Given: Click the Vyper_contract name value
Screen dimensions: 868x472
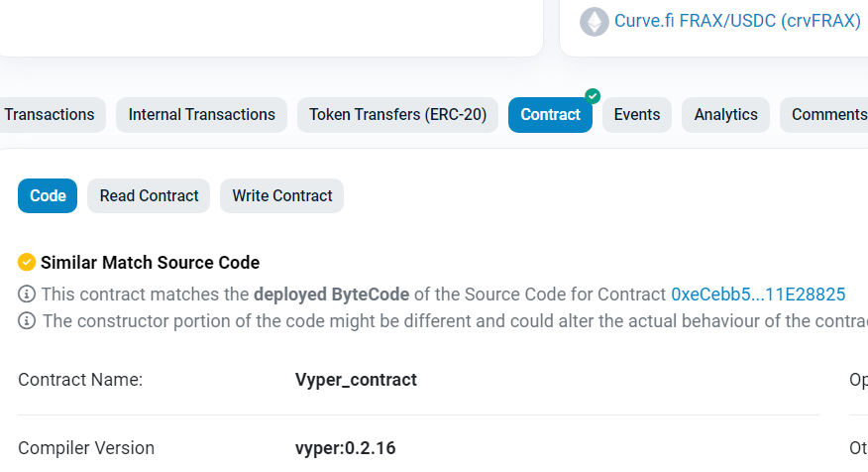Looking at the screenshot, I should click(356, 380).
